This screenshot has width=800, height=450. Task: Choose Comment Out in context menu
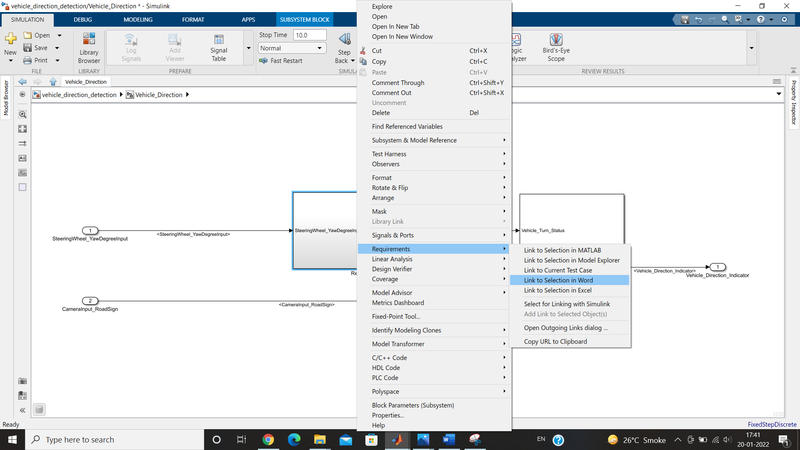[x=434, y=93]
